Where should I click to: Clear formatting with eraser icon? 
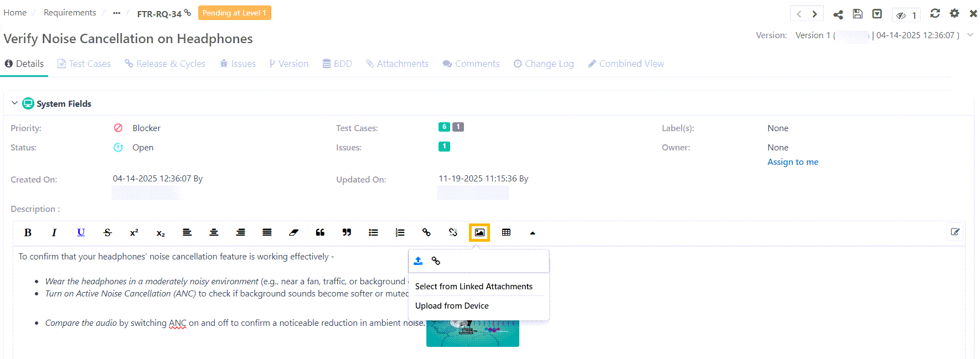coord(293,232)
